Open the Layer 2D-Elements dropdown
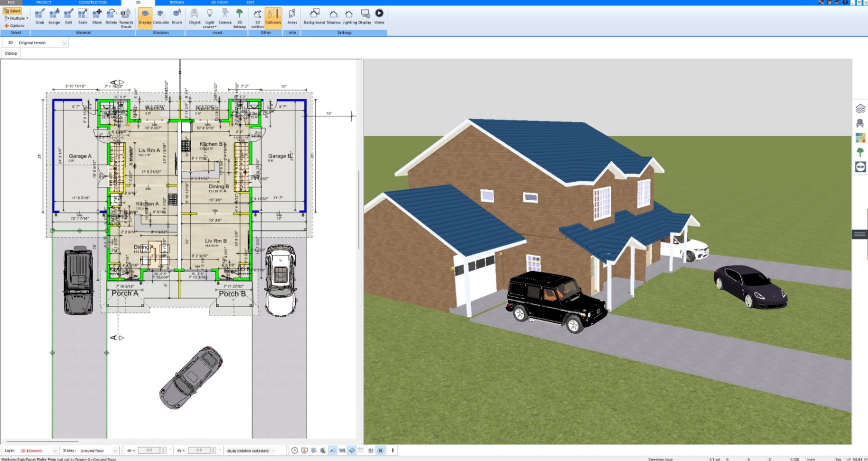This screenshot has width=868, height=461. [x=55, y=450]
